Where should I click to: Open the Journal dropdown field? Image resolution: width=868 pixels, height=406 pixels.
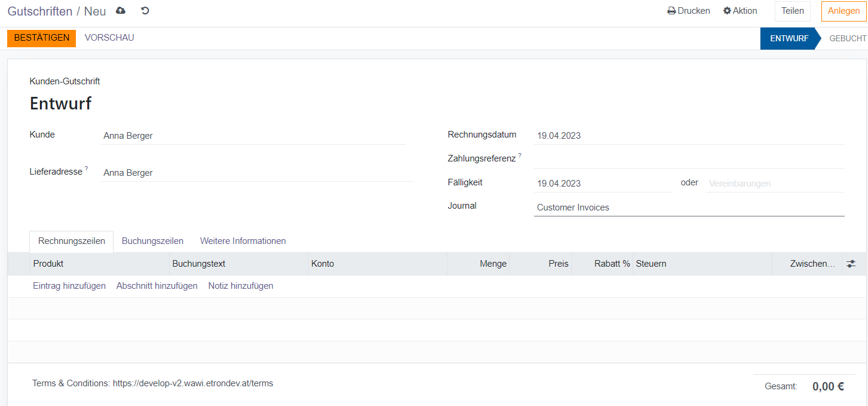(x=688, y=207)
